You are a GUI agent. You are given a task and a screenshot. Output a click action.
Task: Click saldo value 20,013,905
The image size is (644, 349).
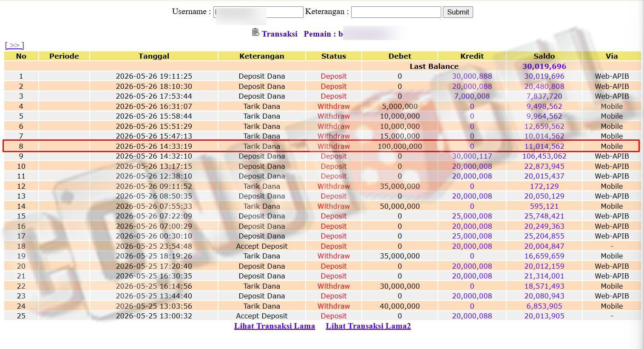click(x=544, y=316)
